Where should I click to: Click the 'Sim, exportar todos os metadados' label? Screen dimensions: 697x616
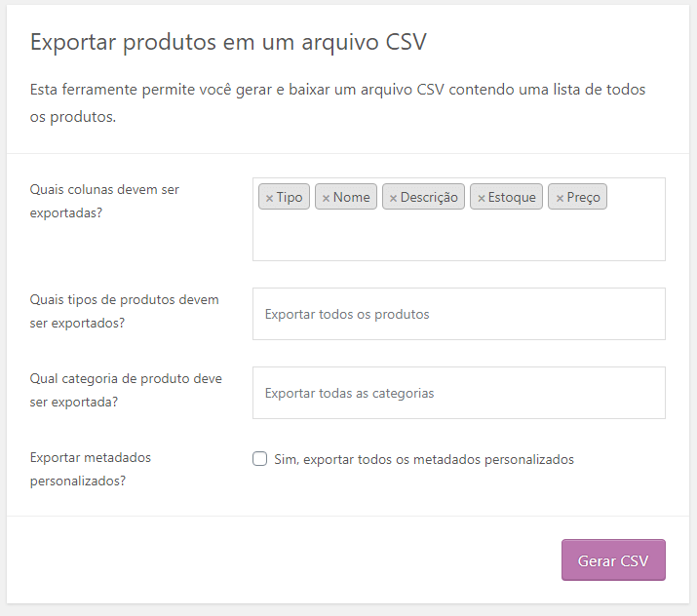coord(424,459)
